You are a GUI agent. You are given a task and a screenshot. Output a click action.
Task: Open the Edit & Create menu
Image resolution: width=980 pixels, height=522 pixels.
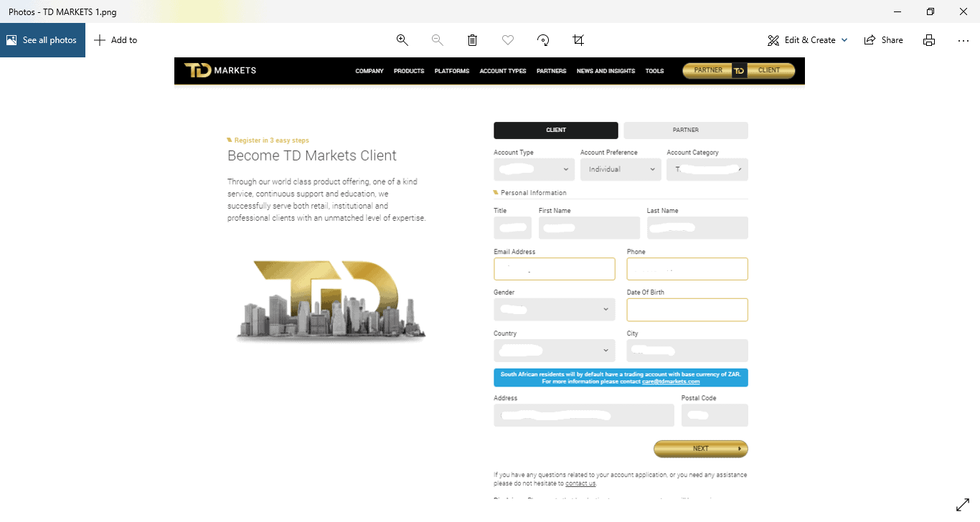[x=808, y=40]
